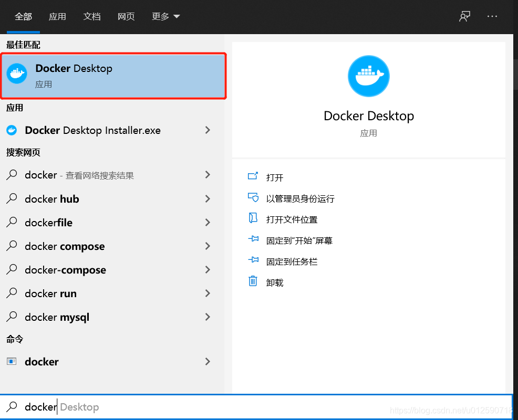The width and height of the screenshot is (518, 420).
Task: Expand chevron beside docker command
Action: [x=208, y=362]
